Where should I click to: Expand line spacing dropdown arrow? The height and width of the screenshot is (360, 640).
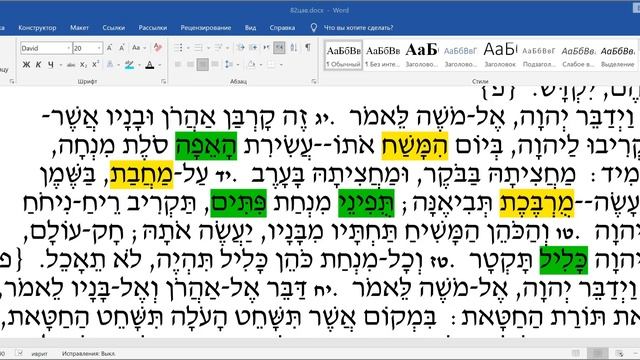[238, 64]
